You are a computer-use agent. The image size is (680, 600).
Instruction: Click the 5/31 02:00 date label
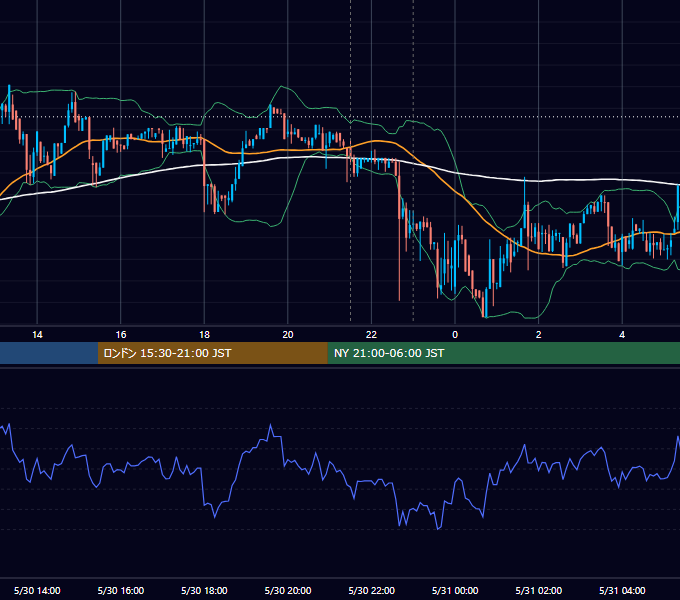click(x=539, y=590)
